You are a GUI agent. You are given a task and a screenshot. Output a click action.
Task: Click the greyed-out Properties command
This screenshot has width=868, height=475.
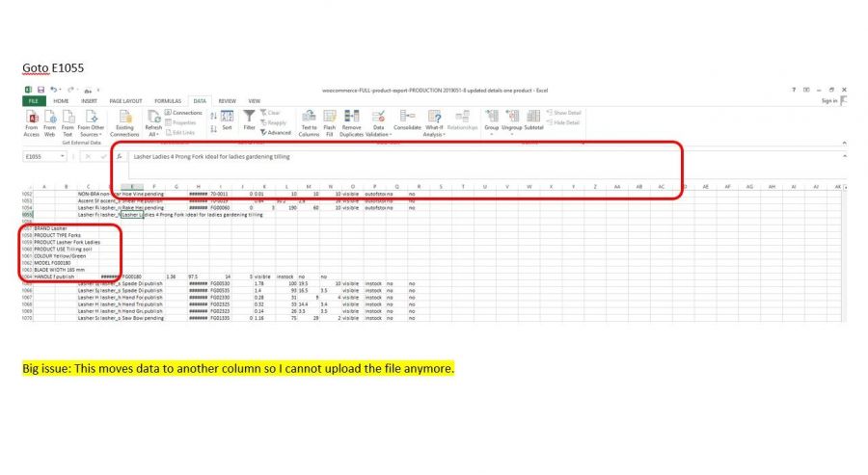point(181,122)
